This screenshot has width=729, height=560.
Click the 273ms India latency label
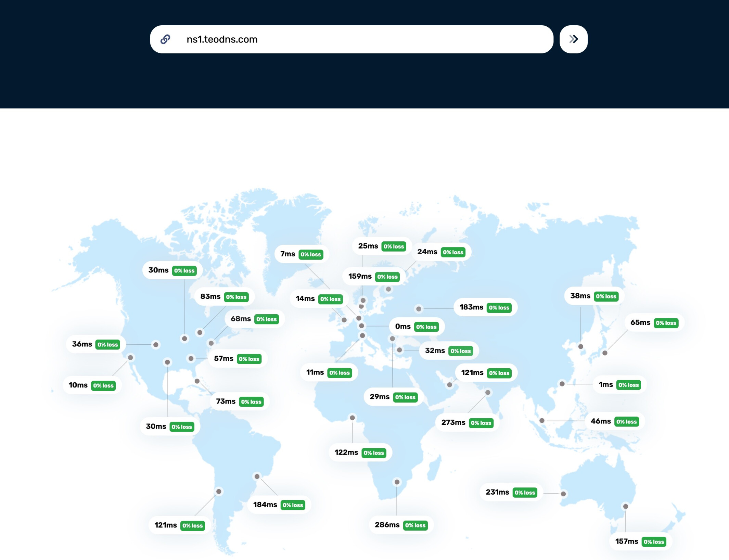coord(453,422)
